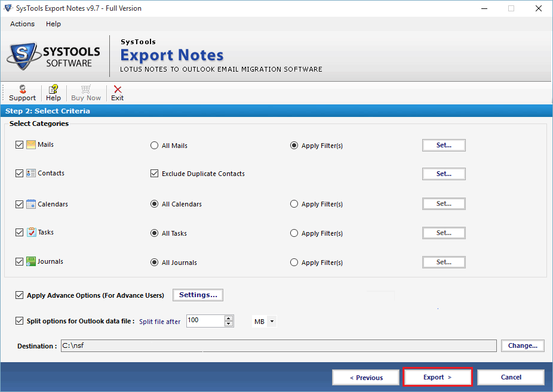Click Set... button for Tasks
Image resolution: width=553 pixels, height=392 pixels.
point(444,233)
